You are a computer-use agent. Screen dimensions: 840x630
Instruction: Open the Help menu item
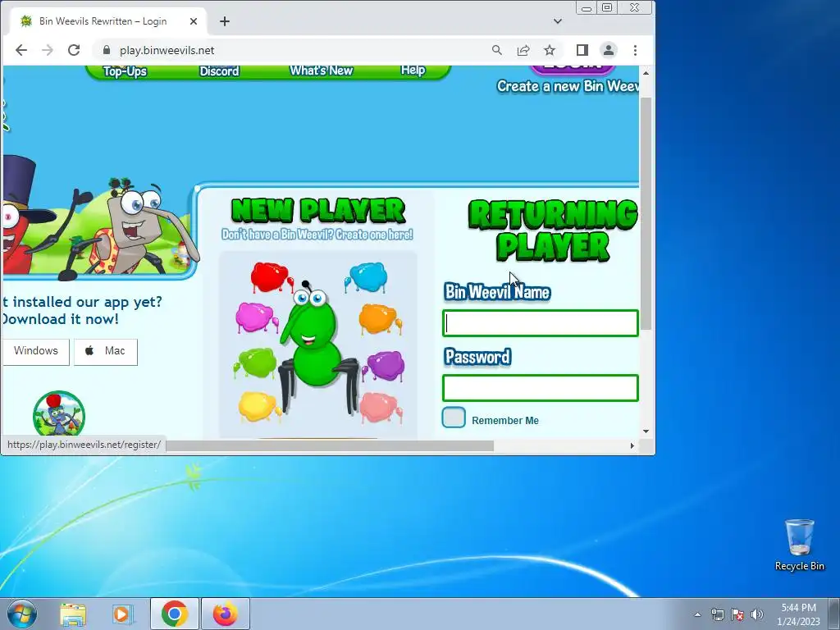(x=413, y=71)
